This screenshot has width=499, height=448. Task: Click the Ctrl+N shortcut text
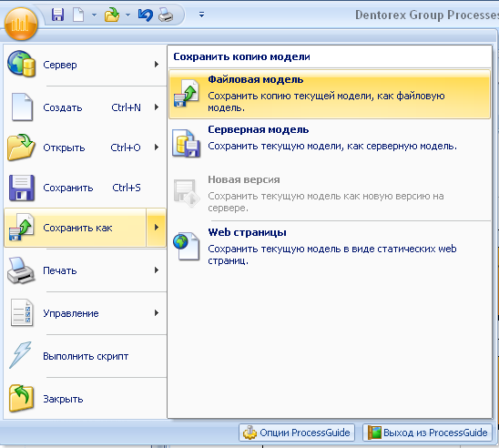tap(126, 107)
